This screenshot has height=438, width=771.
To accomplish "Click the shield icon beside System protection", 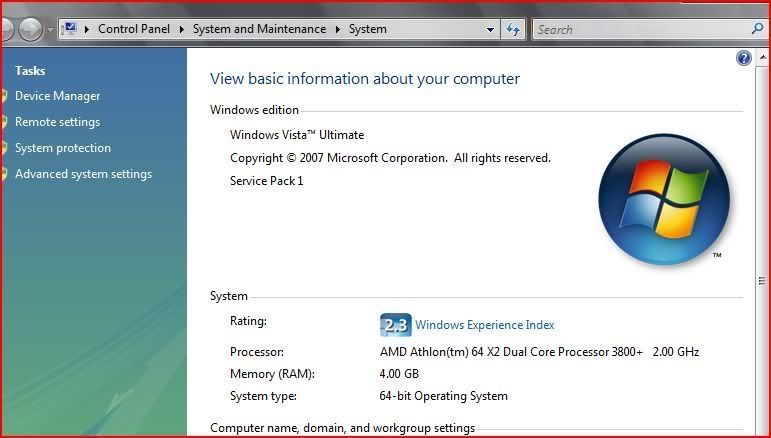I will (4, 148).
